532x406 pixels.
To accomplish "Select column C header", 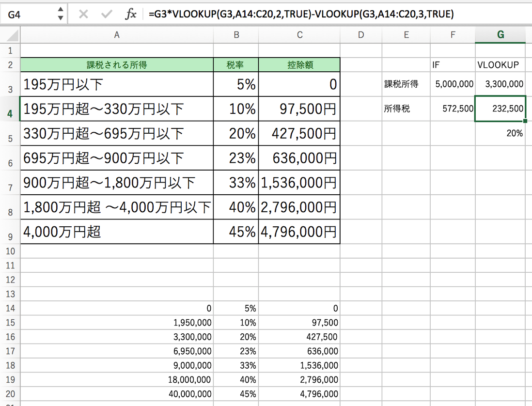I will click(299, 35).
